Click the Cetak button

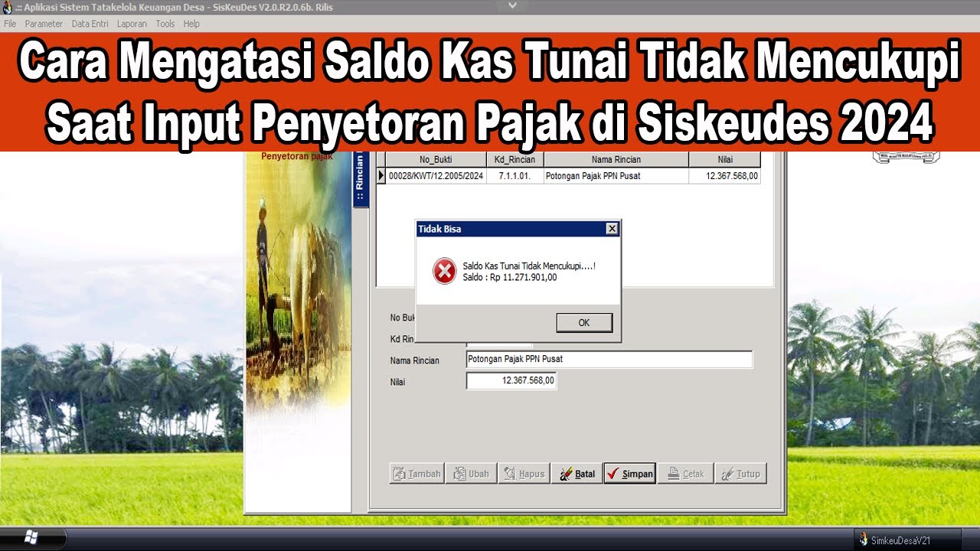686,474
